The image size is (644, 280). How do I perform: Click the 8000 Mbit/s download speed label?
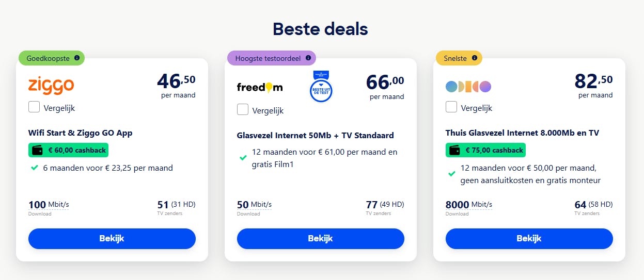[468, 205]
